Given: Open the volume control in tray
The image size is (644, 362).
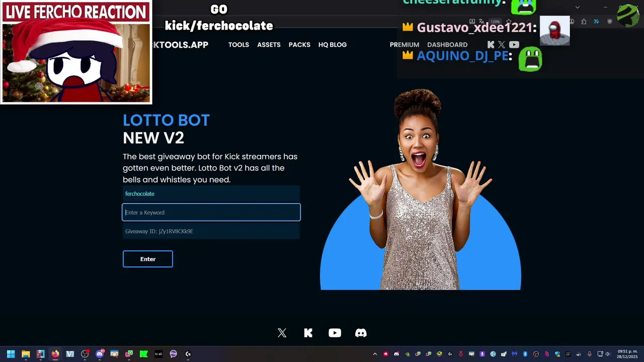Looking at the screenshot, I should pyautogui.click(x=608, y=354).
